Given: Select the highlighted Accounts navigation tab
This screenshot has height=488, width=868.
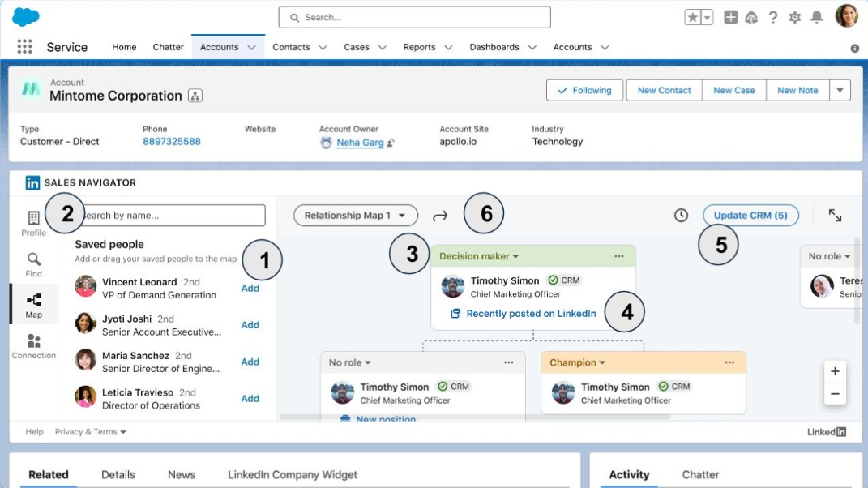Looking at the screenshot, I should tap(219, 47).
